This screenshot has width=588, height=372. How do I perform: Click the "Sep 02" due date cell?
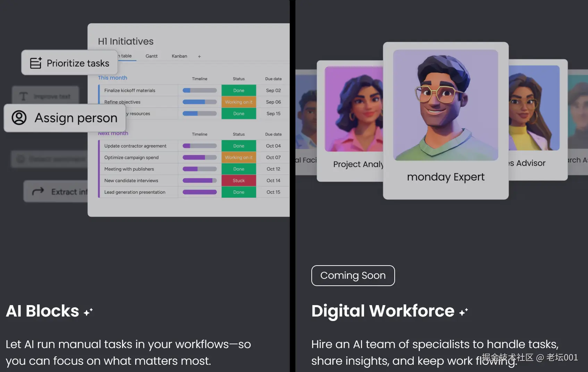point(274,90)
